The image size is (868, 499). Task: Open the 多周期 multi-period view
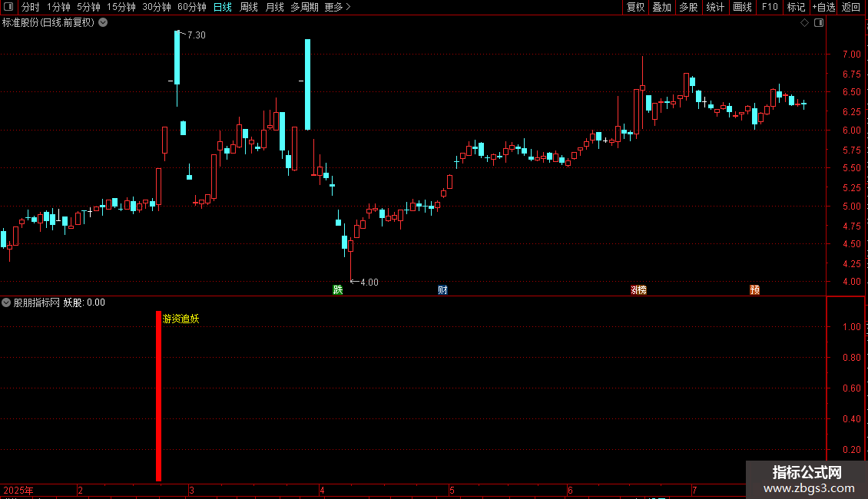[304, 7]
